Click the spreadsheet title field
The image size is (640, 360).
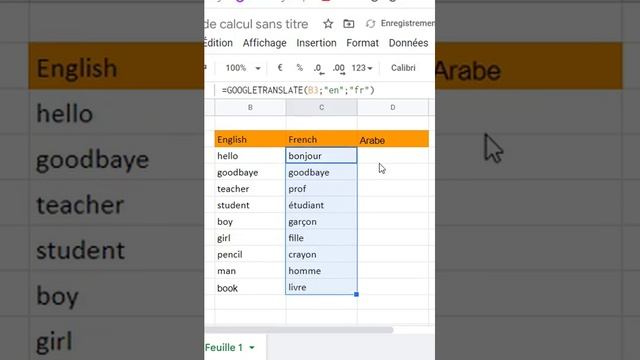tap(256, 24)
